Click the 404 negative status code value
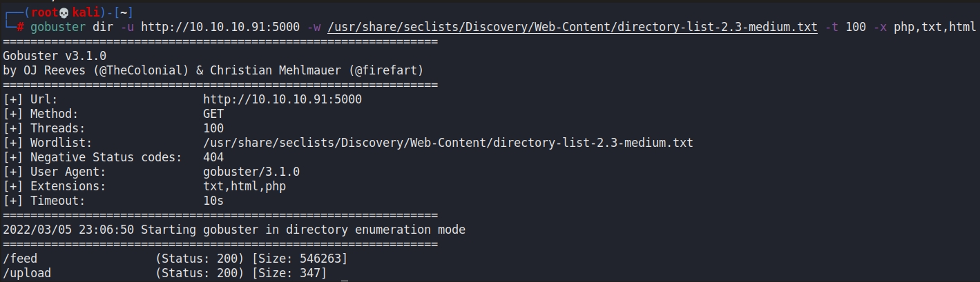This screenshot has height=282, width=980. pyautogui.click(x=213, y=157)
